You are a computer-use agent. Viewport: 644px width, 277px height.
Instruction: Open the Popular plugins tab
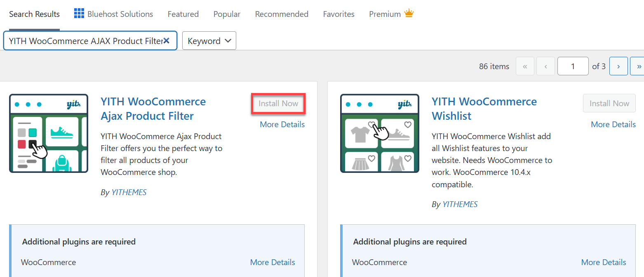coord(227,14)
